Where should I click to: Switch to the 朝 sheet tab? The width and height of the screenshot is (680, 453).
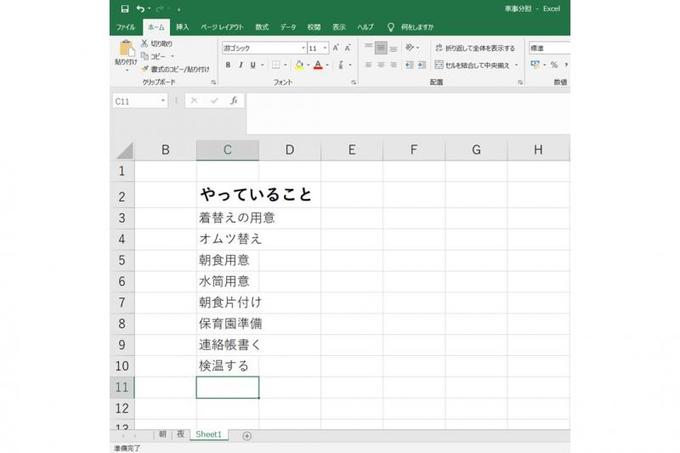(x=162, y=434)
